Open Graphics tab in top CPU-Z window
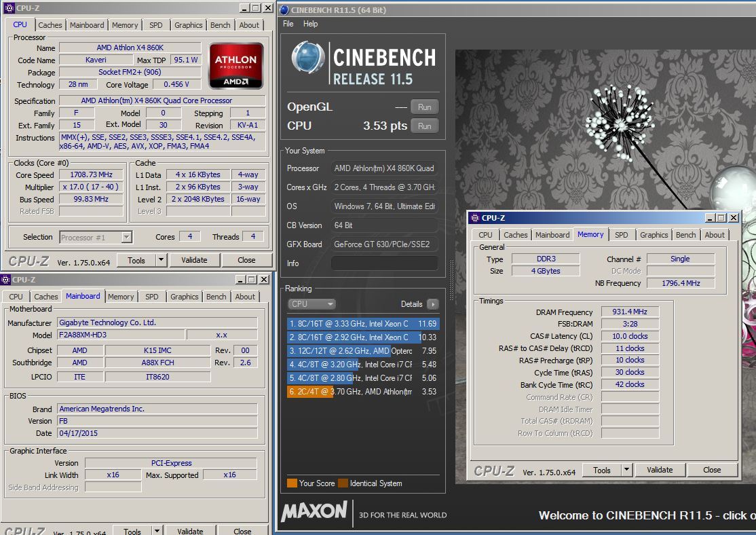Image resolution: width=756 pixels, height=535 pixels. pos(189,25)
